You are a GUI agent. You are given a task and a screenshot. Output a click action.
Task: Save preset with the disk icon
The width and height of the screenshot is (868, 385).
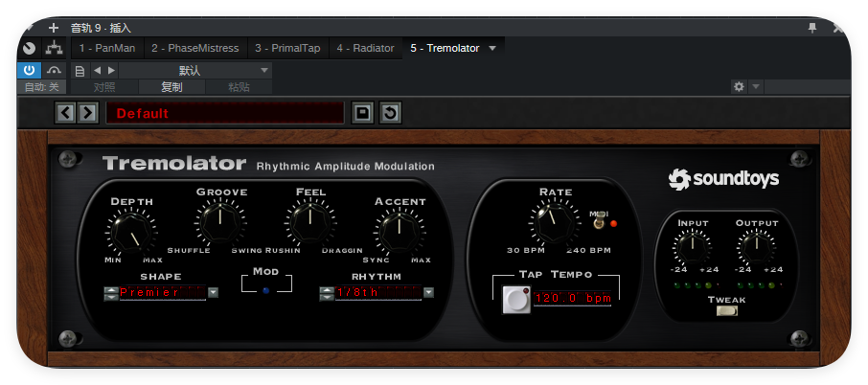click(362, 113)
